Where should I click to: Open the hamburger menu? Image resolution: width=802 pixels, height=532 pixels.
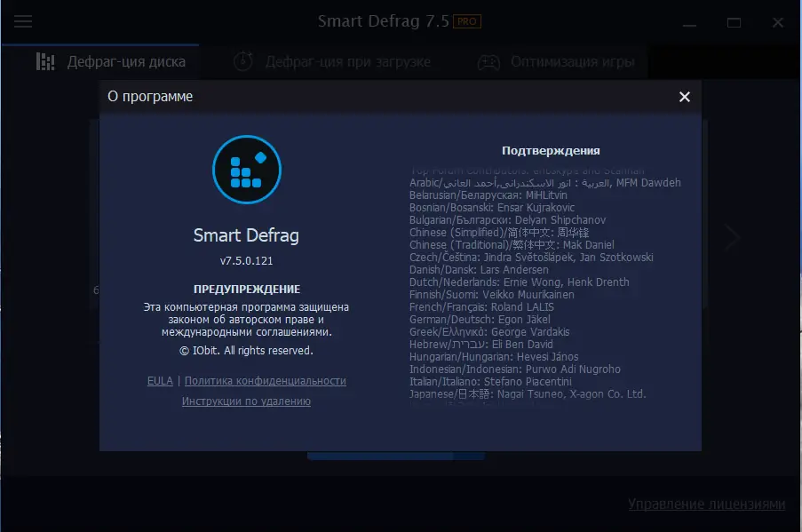[22, 22]
